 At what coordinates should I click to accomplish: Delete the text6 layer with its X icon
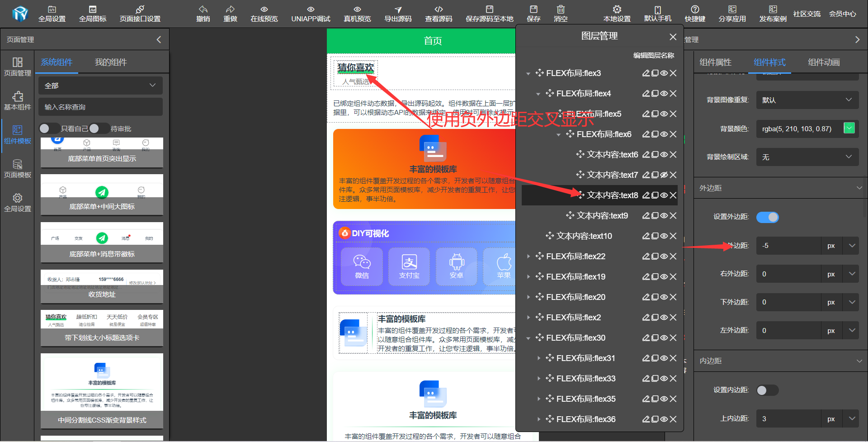[673, 154]
